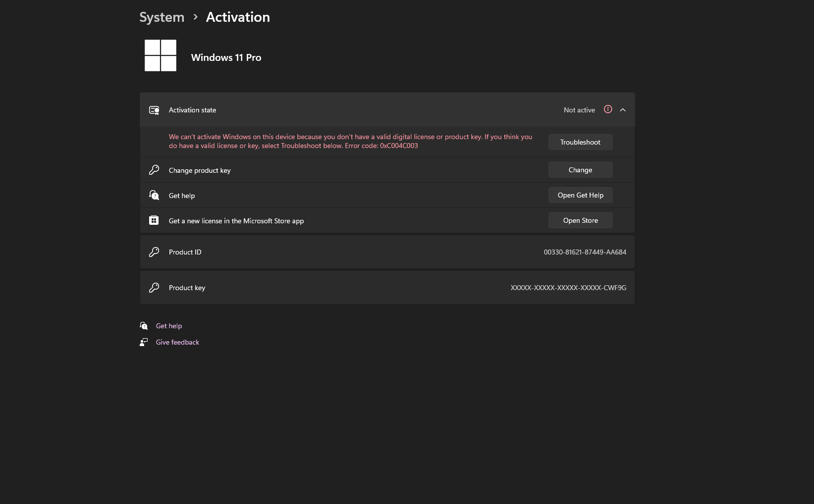Collapse the Activation state section chevron
814x504 pixels.
click(623, 110)
